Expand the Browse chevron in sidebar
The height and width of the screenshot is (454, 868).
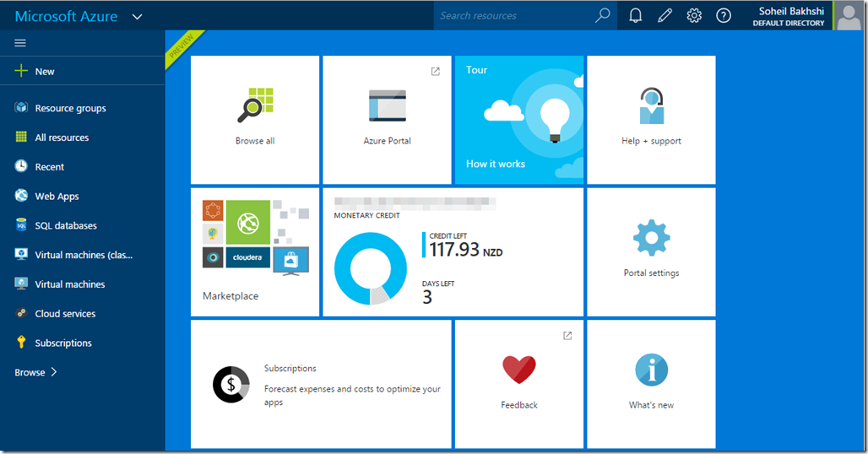point(54,372)
